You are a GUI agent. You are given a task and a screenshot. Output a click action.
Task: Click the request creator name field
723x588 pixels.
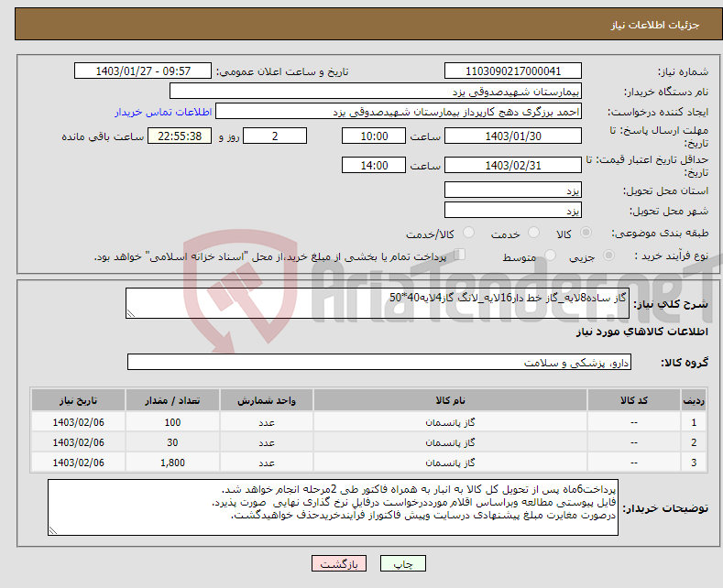(399, 112)
